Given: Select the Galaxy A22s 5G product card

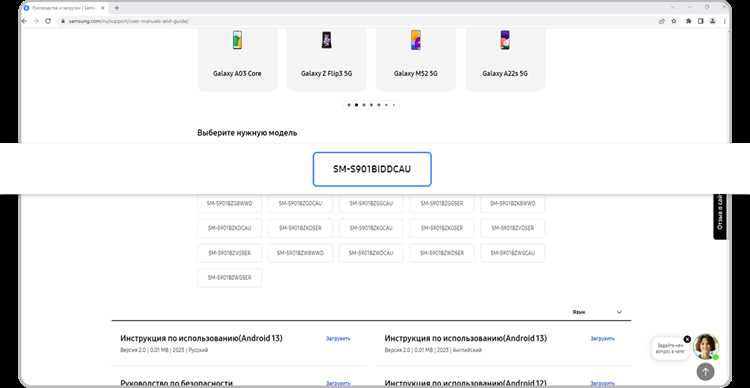Looking at the screenshot, I should [x=505, y=59].
